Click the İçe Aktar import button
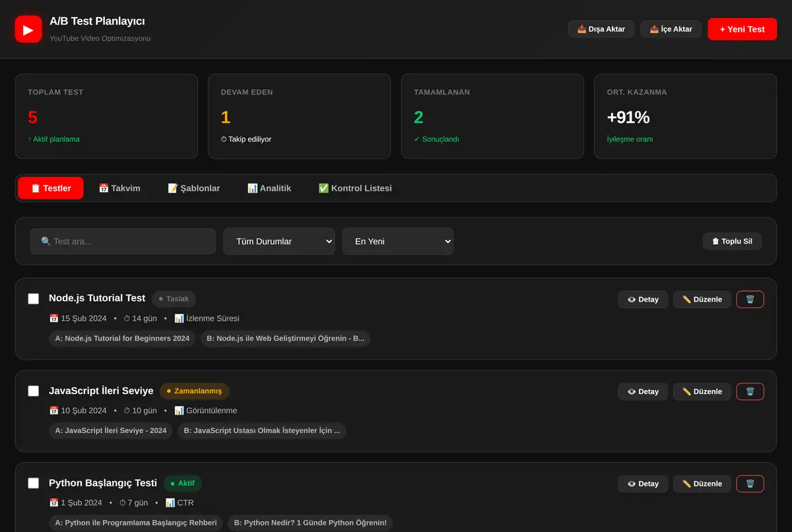Viewport: 792px width, 532px height. click(671, 29)
